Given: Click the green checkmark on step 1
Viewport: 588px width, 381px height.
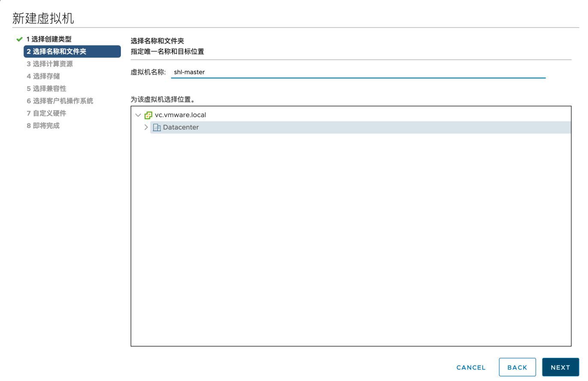Looking at the screenshot, I should click(x=19, y=39).
